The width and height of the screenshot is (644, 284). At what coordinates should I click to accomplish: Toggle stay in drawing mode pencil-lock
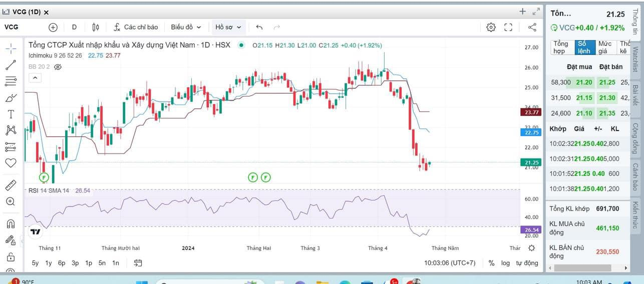point(11,240)
